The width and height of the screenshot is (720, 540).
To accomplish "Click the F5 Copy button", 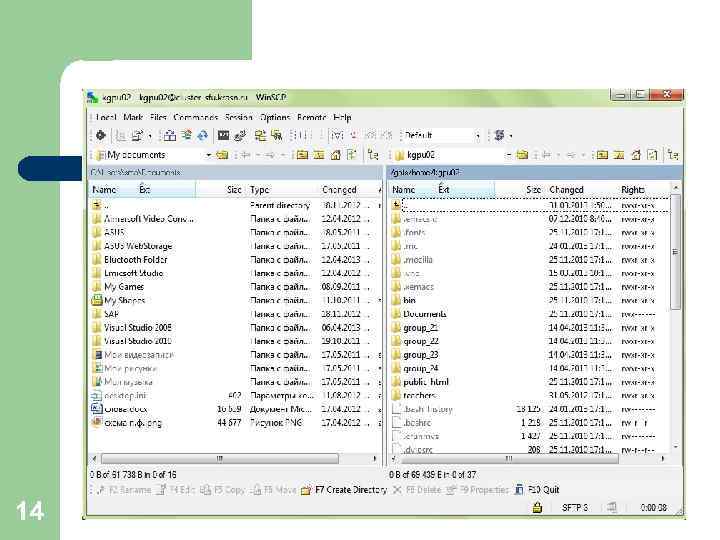I will point(222,490).
